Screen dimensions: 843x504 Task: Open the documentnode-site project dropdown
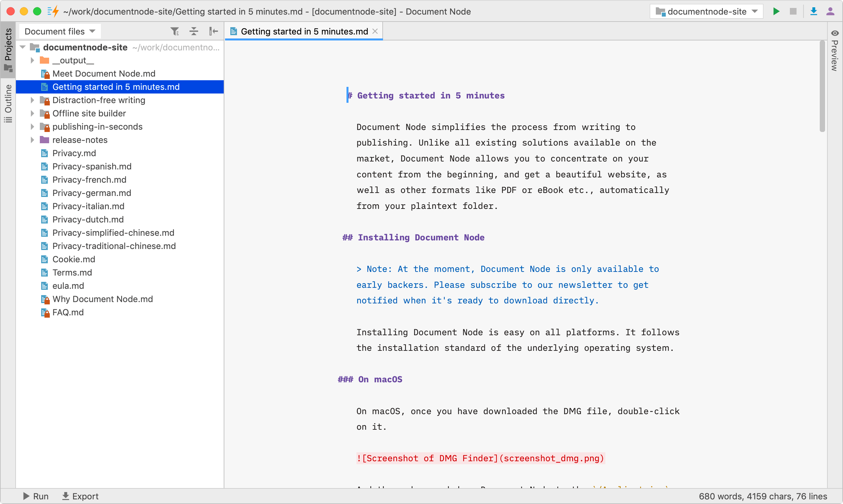tap(706, 12)
